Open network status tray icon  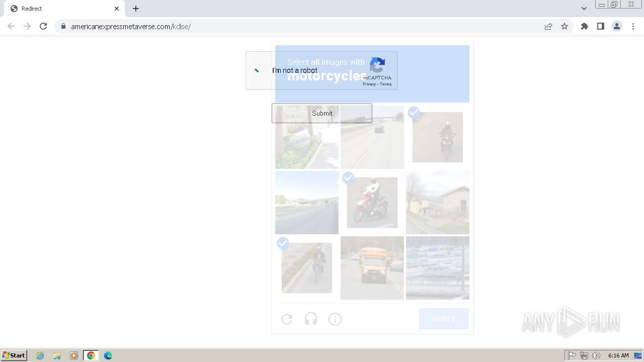tap(584, 355)
